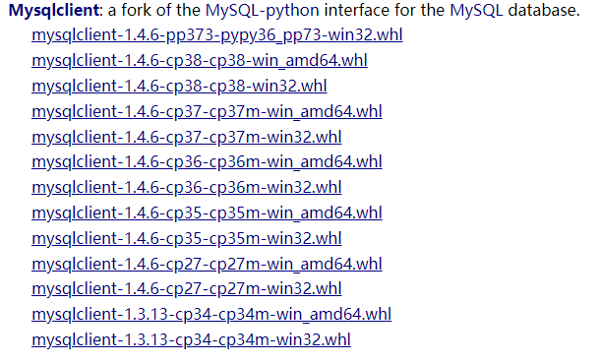
Task: Open mysqlclient-1.4.6-cp36-cp36m-win32.whl link
Action: 186,187
